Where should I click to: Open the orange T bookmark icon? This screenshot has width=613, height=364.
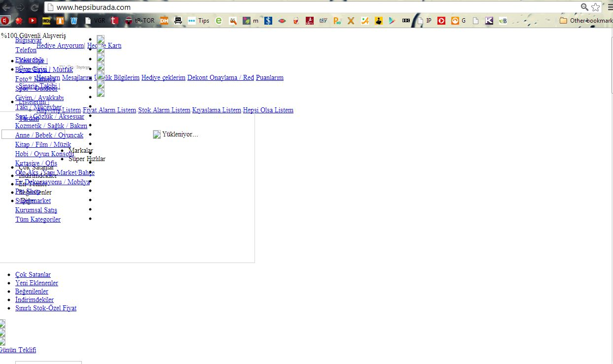(x=60, y=21)
